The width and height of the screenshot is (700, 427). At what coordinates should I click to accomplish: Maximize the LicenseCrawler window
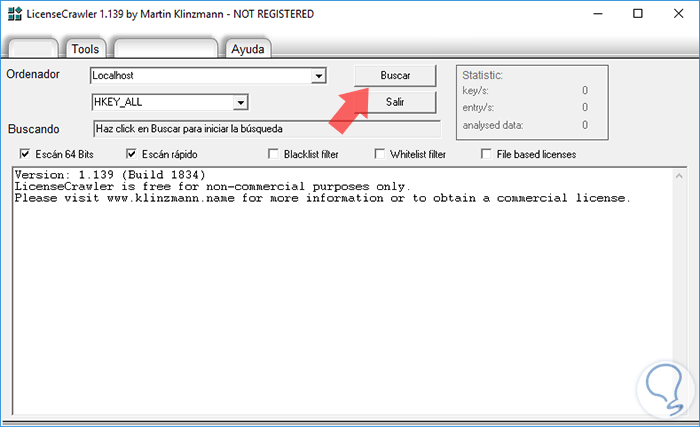click(x=638, y=14)
